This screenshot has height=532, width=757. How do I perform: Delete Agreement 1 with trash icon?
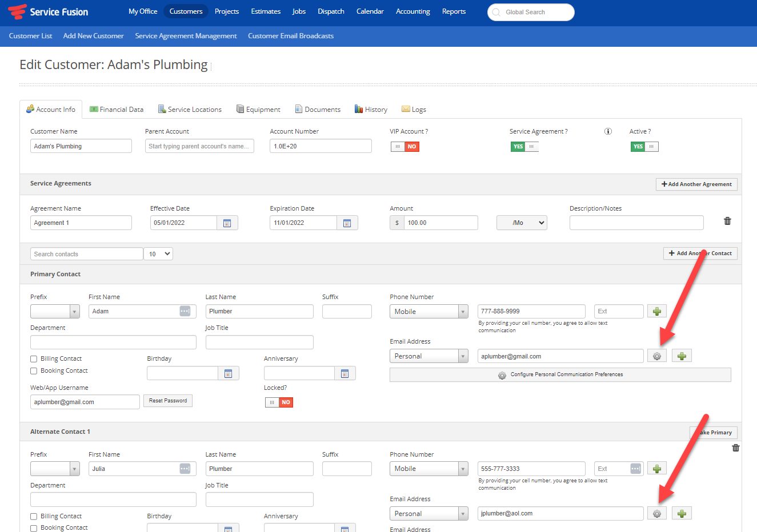click(727, 221)
